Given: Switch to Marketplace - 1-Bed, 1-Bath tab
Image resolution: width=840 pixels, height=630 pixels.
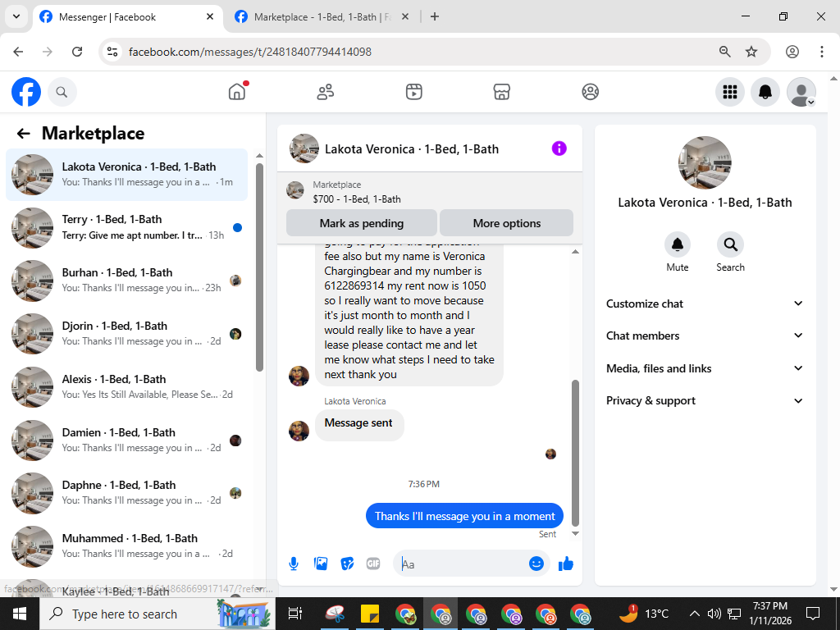Looking at the screenshot, I should pos(322,17).
